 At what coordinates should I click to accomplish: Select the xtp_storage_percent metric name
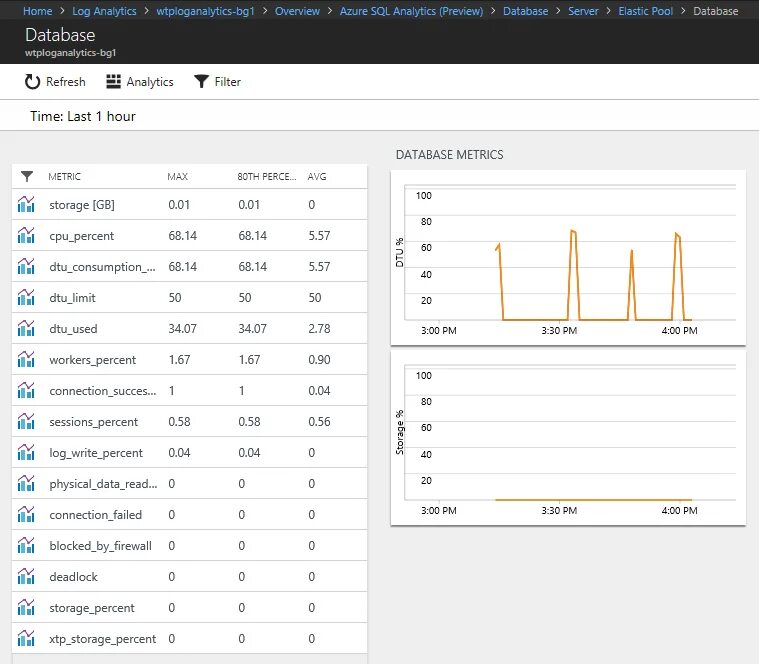click(103, 638)
